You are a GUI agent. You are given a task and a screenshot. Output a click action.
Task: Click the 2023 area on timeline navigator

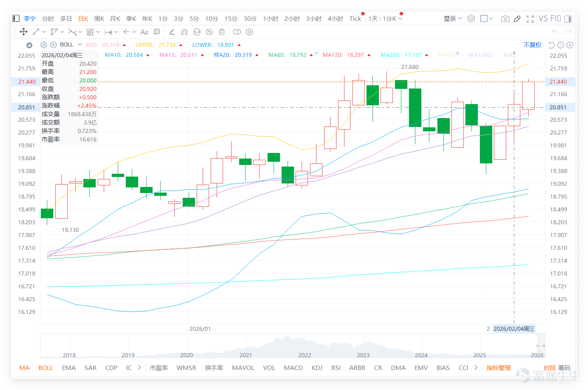(x=363, y=355)
